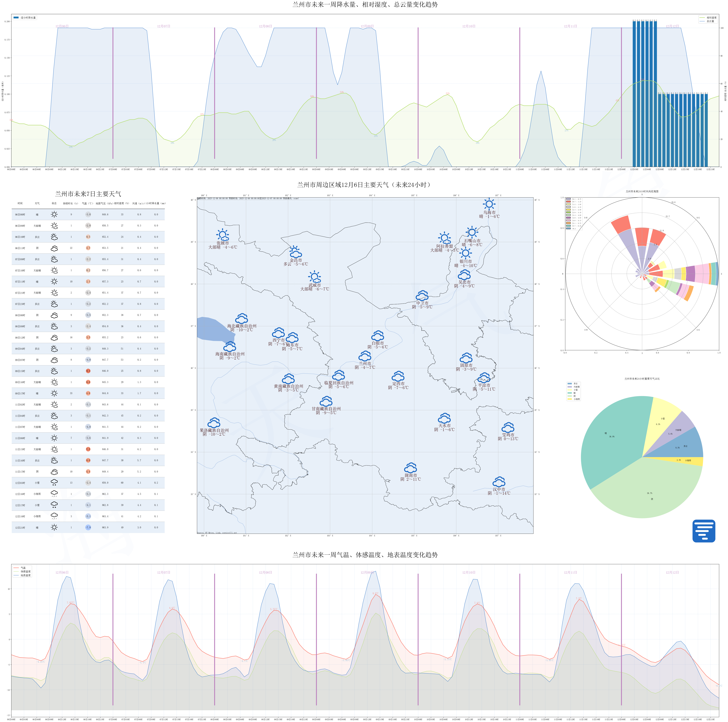Click the sunny icon over 乌海市
728x722 pixels.
pos(489,204)
